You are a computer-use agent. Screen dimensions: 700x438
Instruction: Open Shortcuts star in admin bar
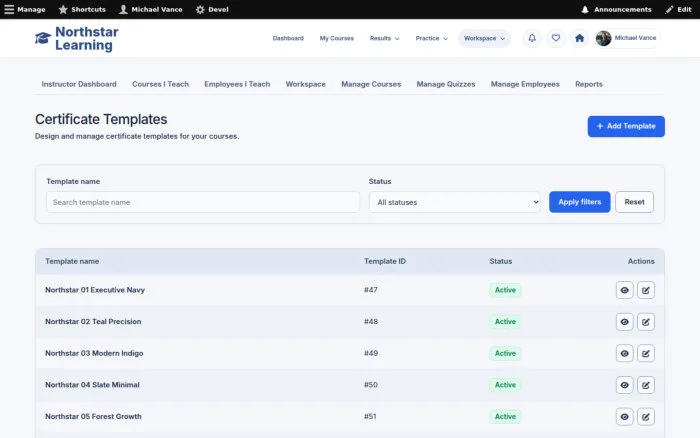pos(82,9)
